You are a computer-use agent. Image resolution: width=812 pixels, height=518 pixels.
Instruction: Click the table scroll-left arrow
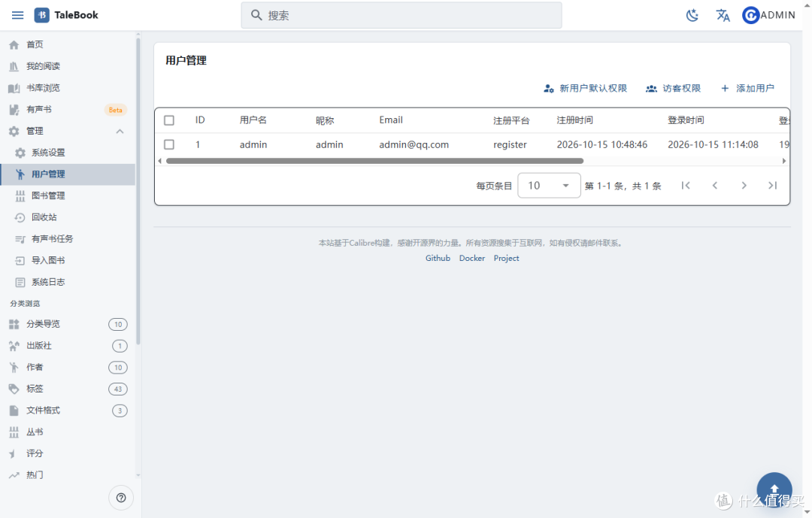[x=159, y=161]
